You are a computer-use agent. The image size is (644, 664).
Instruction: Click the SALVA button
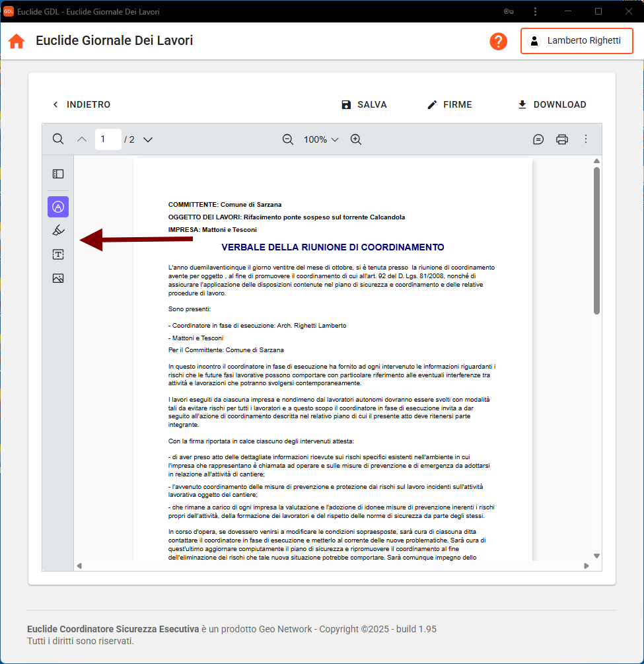(364, 104)
